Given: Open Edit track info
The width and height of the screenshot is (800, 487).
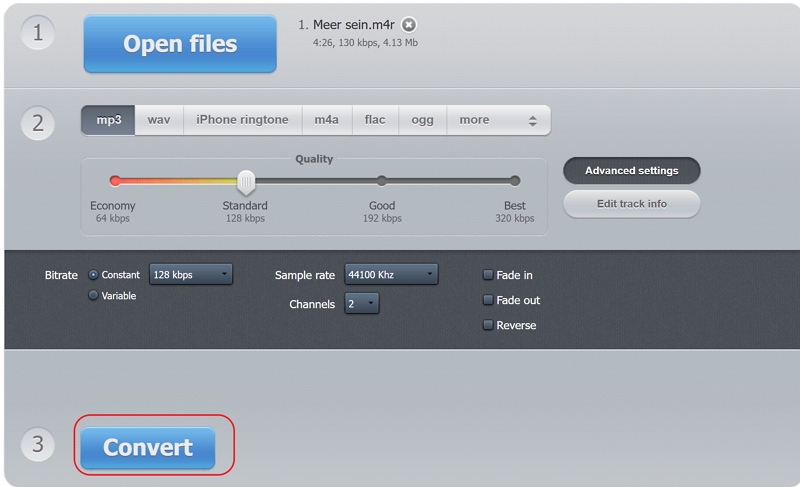Looking at the screenshot, I should pyautogui.click(x=631, y=204).
